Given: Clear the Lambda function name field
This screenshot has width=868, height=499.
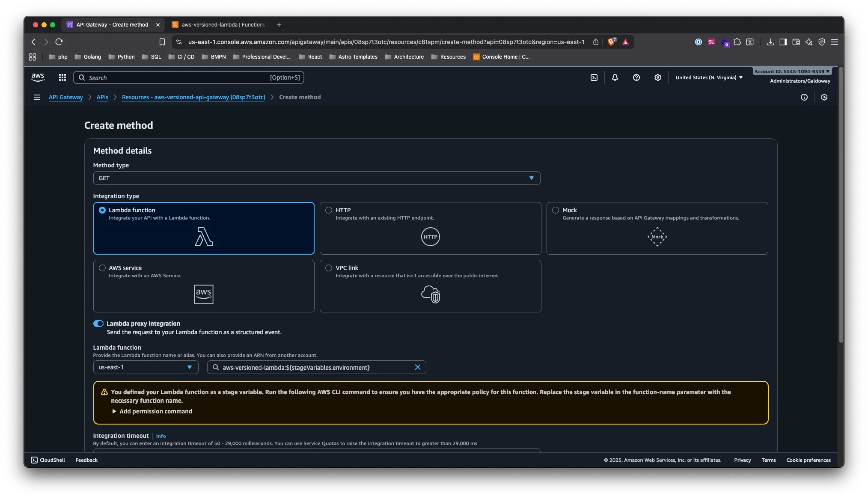Looking at the screenshot, I should pyautogui.click(x=418, y=367).
